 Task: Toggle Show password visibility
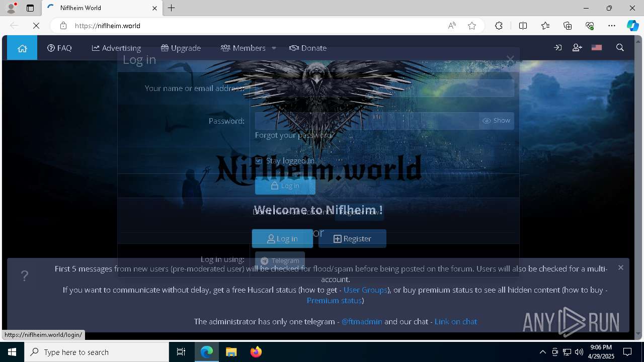coord(497,121)
